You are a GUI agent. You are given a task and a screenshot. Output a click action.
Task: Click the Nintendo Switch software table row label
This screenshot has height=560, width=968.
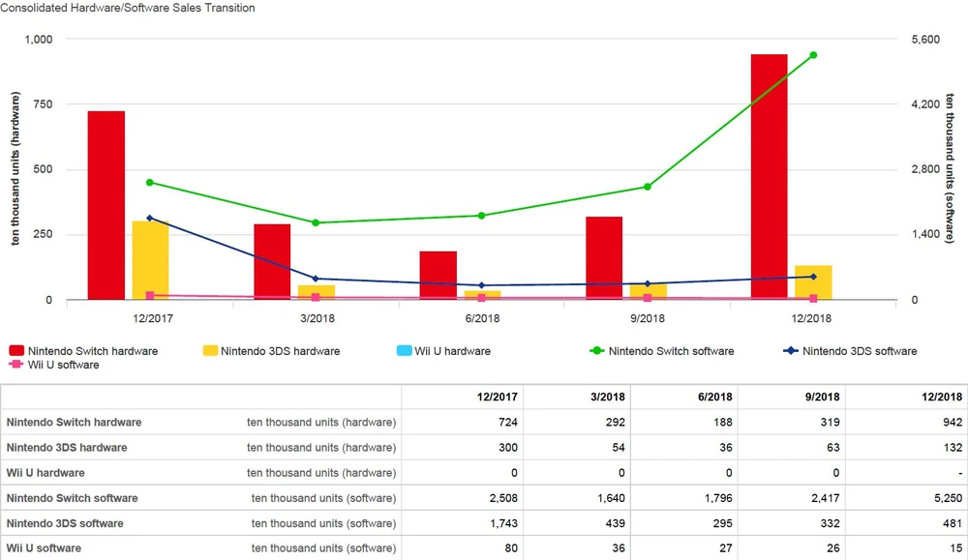pyautogui.click(x=73, y=498)
